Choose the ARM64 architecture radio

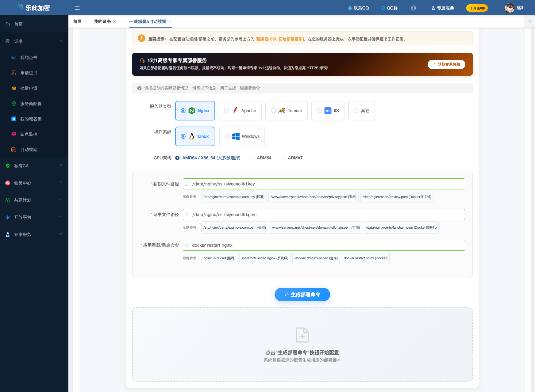pyautogui.click(x=252, y=158)
